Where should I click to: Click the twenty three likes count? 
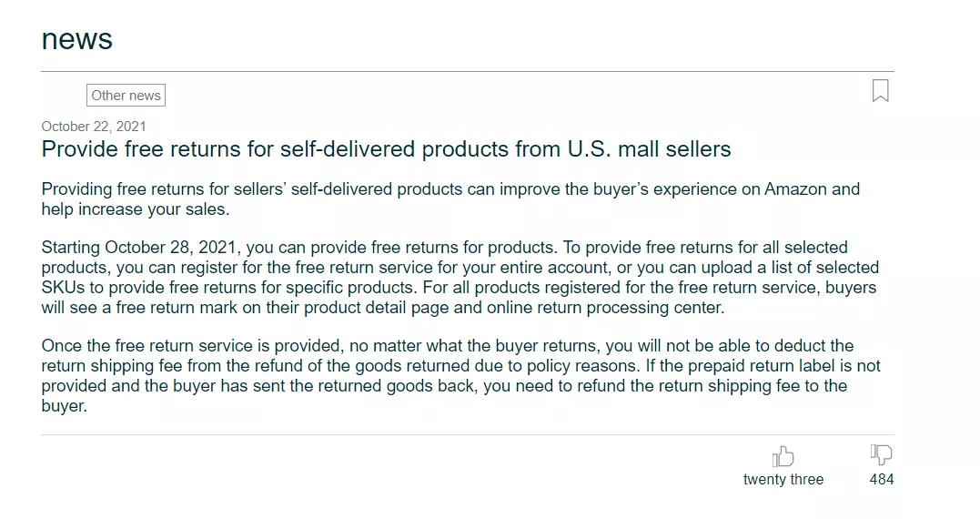pos(783,480)
